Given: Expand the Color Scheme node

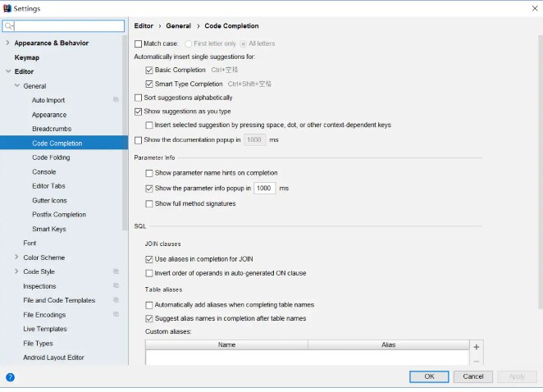Looking at the screenshot, I should coord(16,257).
